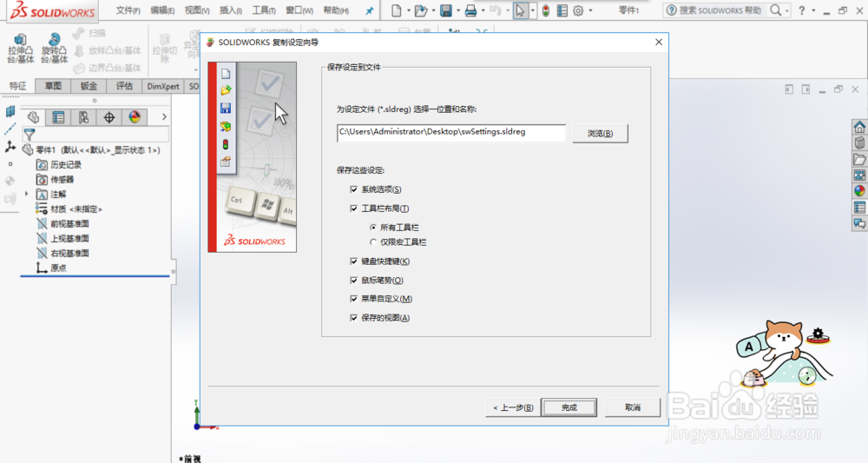Screen dimensions: 868x463
Task: Toggle 菜单自定义(M) checkbox
Action: [x=354, y=299]
